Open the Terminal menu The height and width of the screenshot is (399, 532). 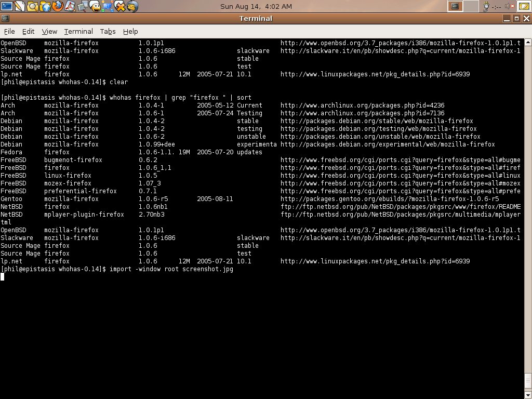[x=78, y=31]
